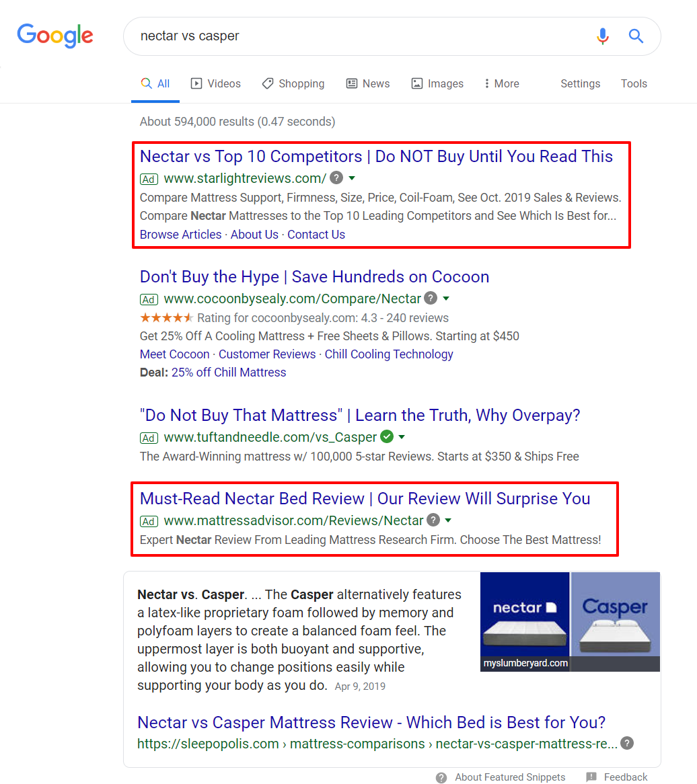Start voice search with microphone icon

tap(602, 36)
